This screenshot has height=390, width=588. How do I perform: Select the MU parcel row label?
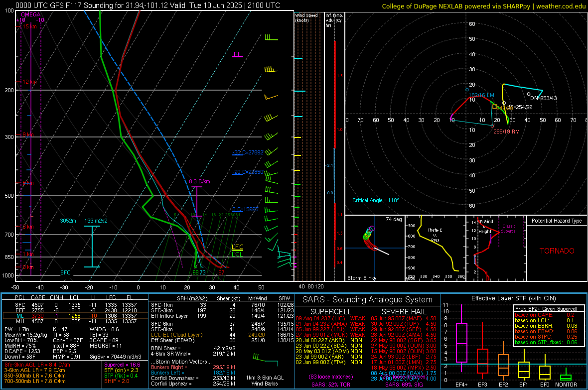click(20, 321)
